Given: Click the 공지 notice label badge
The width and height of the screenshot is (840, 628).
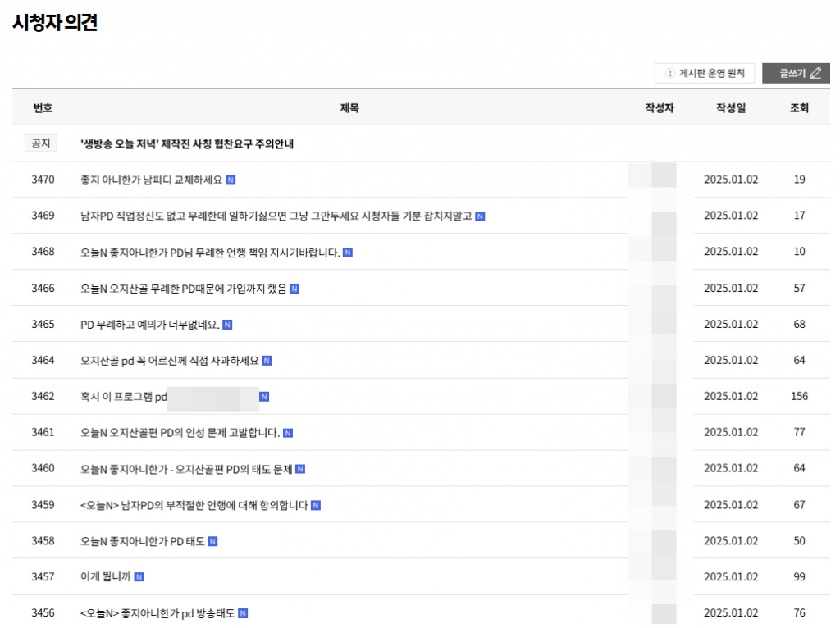Looking at the screenshot, I should pyautogui.click(x=41, y=143).
